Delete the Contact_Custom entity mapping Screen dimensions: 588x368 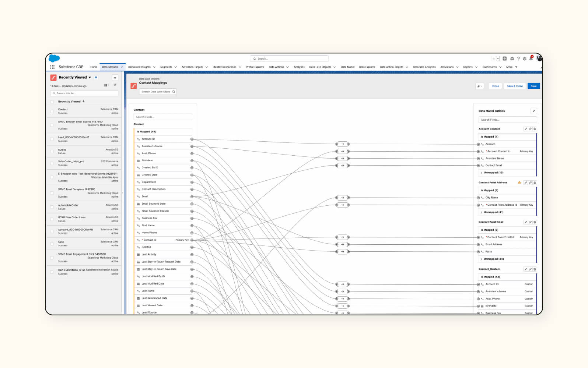[535, 269]
